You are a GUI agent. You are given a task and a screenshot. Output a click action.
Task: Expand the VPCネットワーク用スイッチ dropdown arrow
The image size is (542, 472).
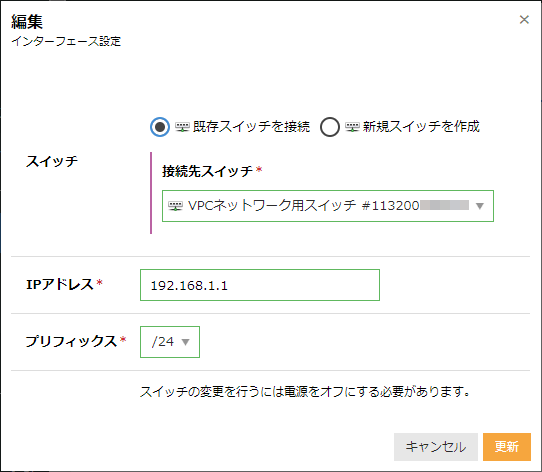479,206
